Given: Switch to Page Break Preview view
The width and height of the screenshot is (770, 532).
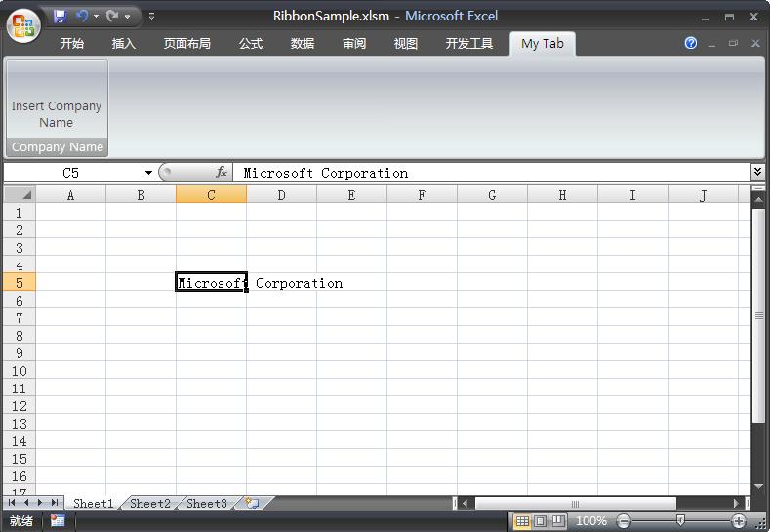Looking at the screenshot, I should click(557, 521).
